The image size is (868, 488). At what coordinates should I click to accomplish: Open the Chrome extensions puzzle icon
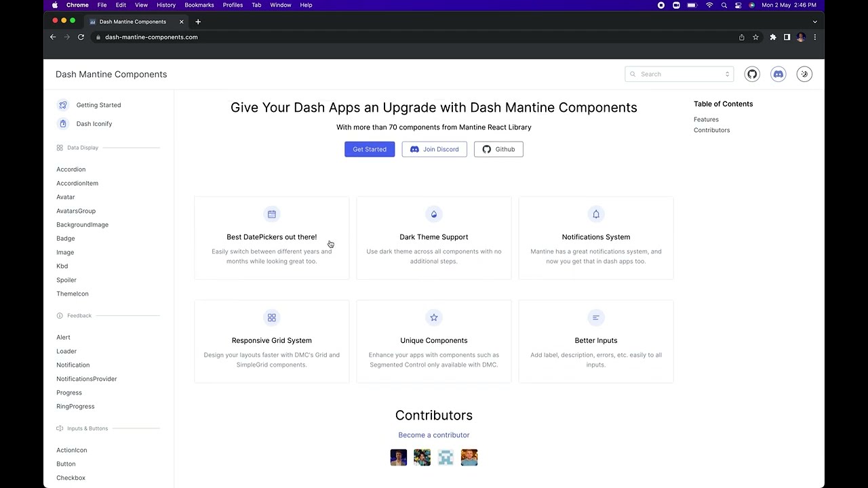[x=772, y=37]
